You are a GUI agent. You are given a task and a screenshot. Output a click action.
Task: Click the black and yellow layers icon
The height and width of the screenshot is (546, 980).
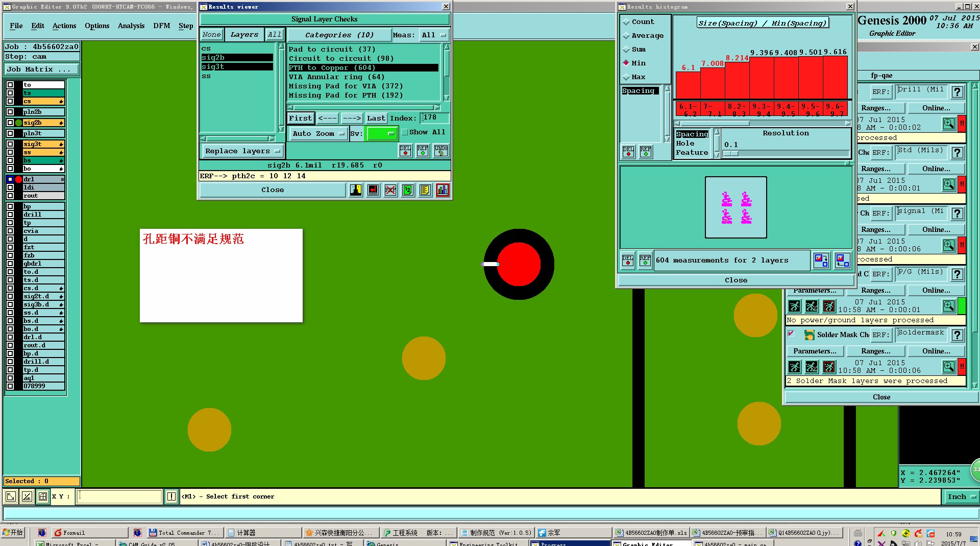tap(356, 190)
